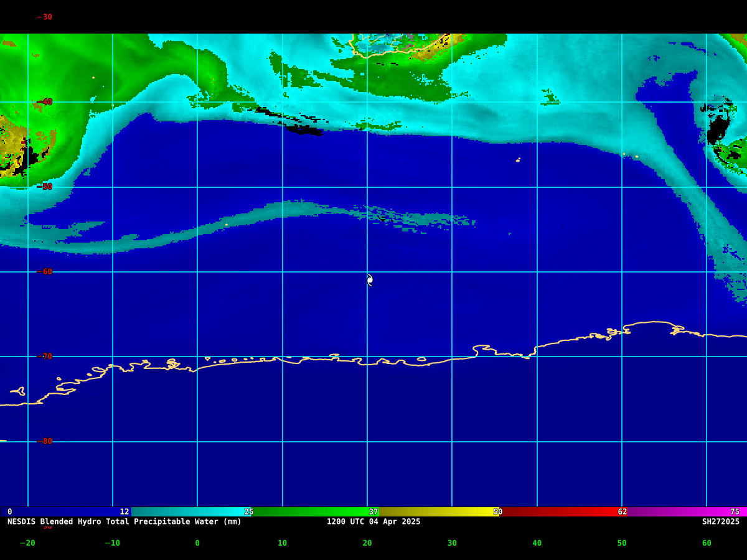Screen dimensions: 747x560
Task: Click the -70 latitude label
Action: pyautogui.click(x=44, y=357)
